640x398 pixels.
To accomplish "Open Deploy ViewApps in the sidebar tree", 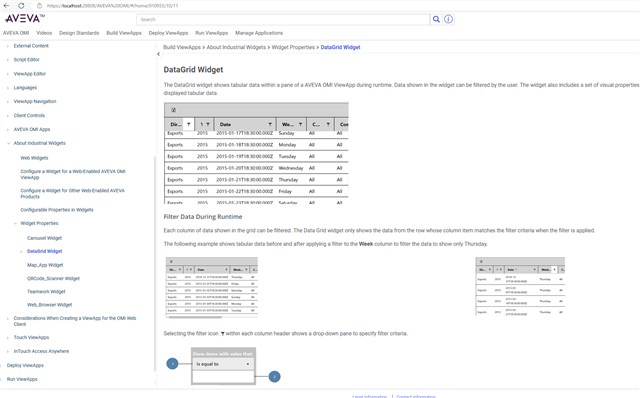I will tap(25, 365).
